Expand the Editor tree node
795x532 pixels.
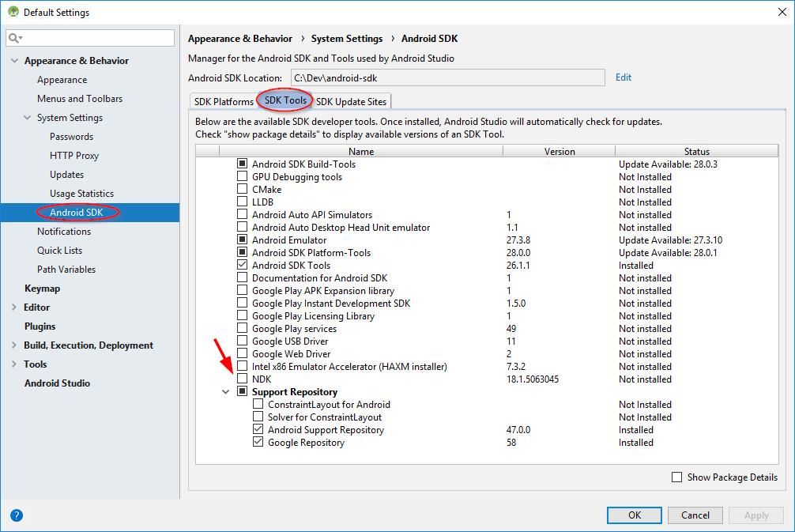coord(13,307)
